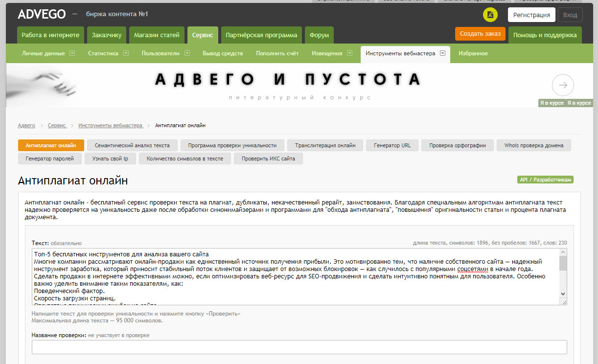598x364 pixels.
Task: Follow the Инструменты вебмастера breadcrumb link
Action: (111, 126)
